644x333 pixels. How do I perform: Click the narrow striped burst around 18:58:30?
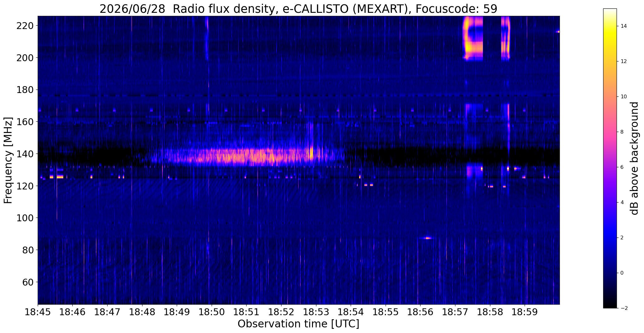point(505,38)
